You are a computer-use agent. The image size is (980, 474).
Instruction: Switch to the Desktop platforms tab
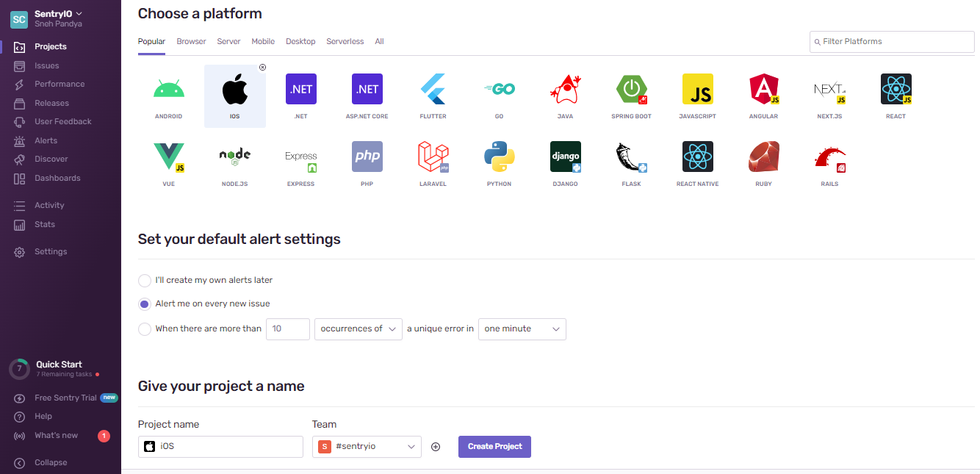pos(300,41)
